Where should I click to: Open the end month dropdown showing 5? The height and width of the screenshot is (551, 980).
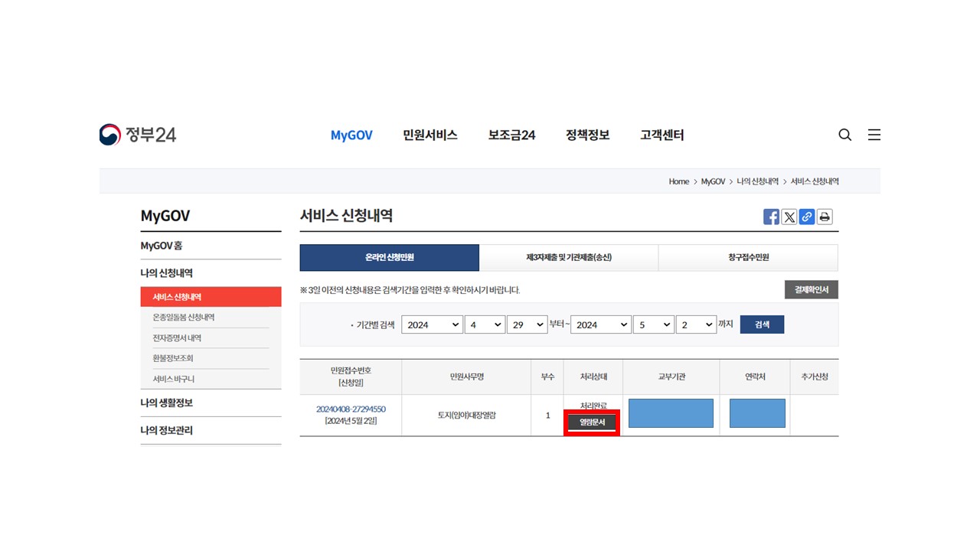(653, 324)
